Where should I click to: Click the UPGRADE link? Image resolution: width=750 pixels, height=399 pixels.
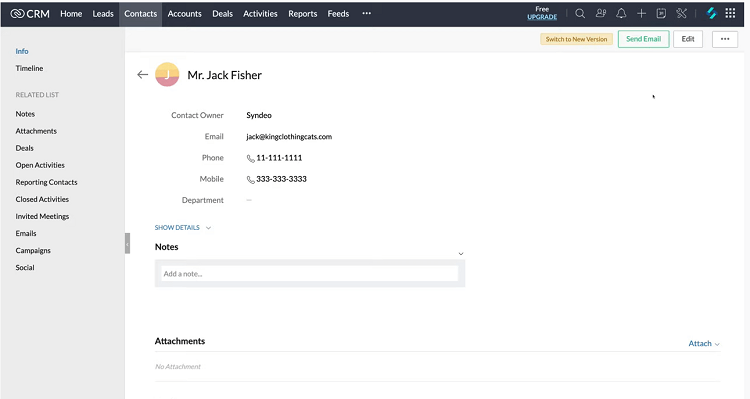pyautogui.click(x=542, y=17)
